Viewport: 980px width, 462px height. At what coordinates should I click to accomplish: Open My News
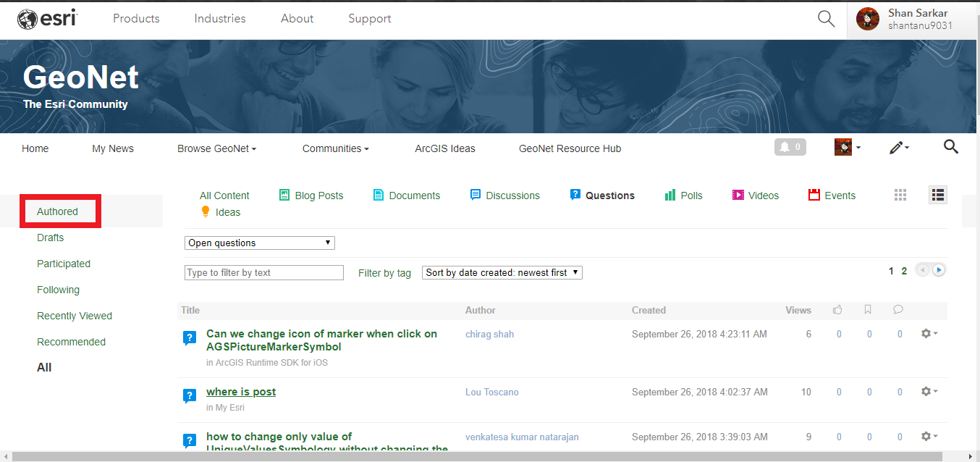coord(113,148)
